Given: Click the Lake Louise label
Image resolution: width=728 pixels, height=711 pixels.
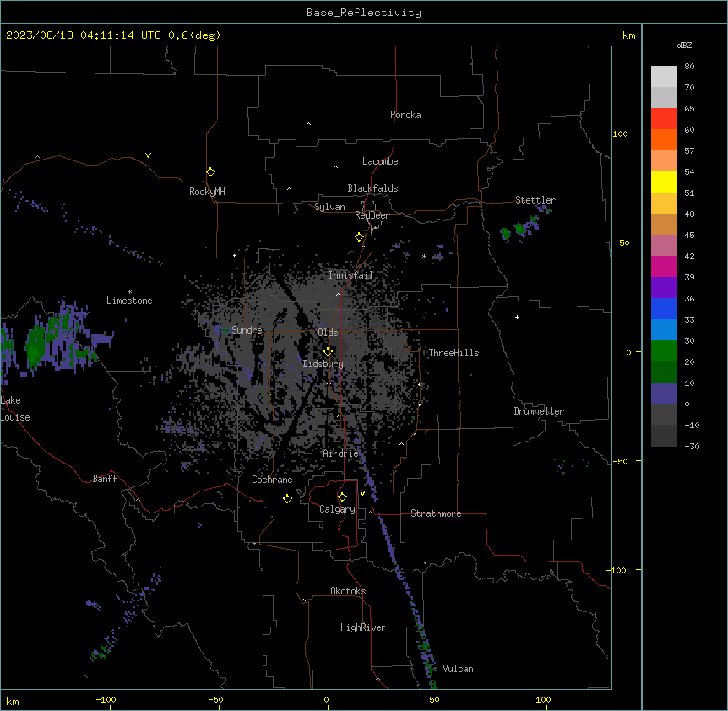Looking at the screenshot, I should click(x=15, y=409).
